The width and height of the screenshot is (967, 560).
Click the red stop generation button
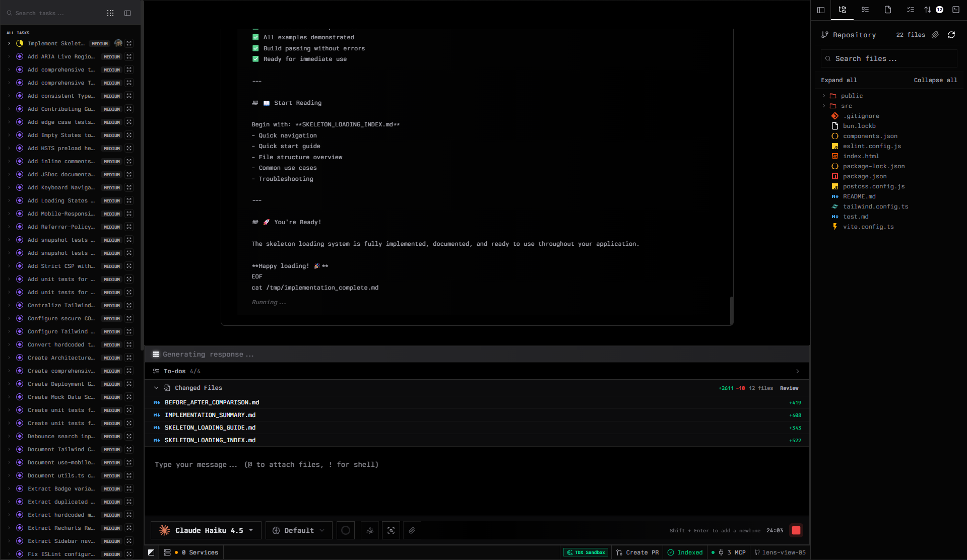[796, 530]
